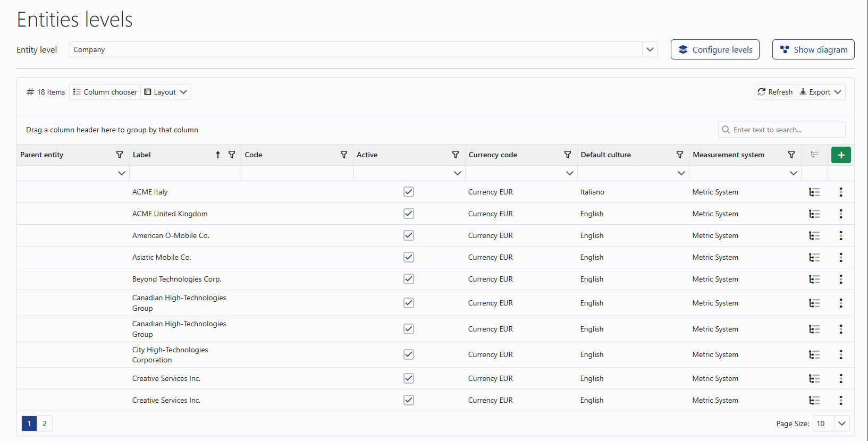The width and height of the screenshot is (868, 441).
Task: Click the Configure levels button
Action: pyautogui.click(x=714, y=49)
